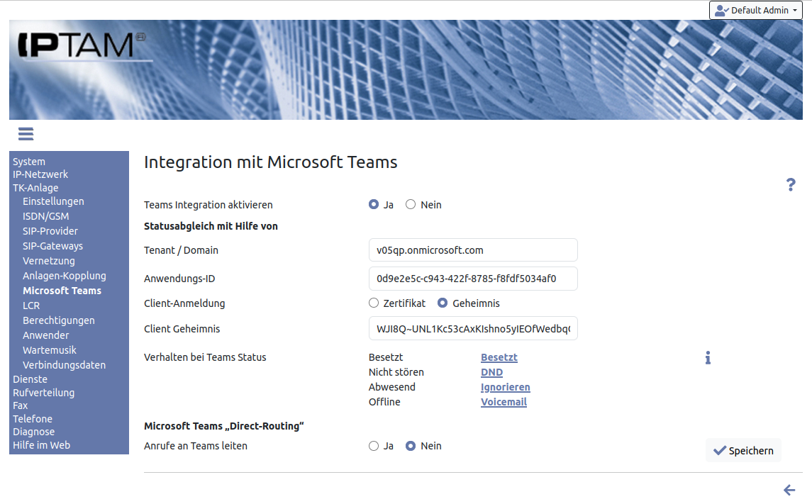Click the hamburger menu icon
The height and width of the screenshot is (504, 812).
coord(26,134)
